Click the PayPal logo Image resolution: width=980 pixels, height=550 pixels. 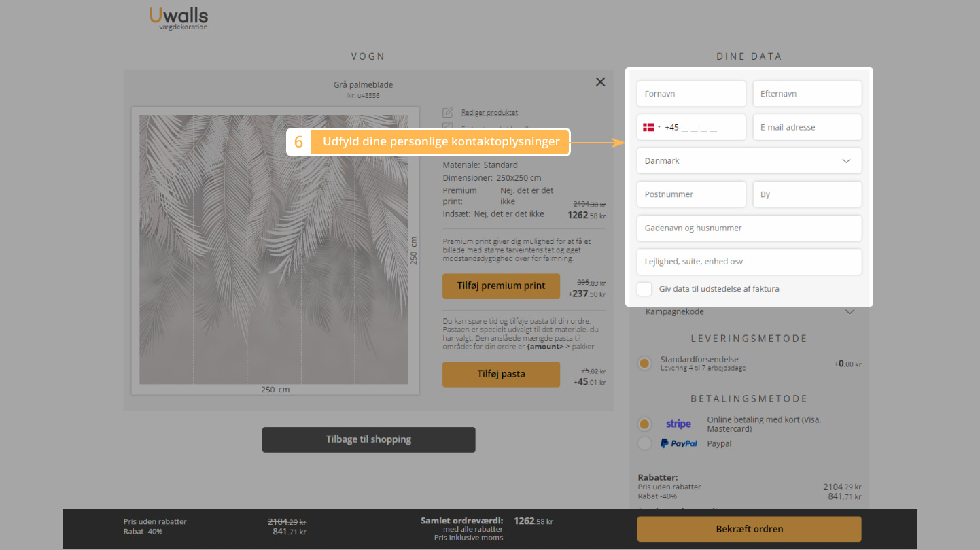tap(678, 443)
